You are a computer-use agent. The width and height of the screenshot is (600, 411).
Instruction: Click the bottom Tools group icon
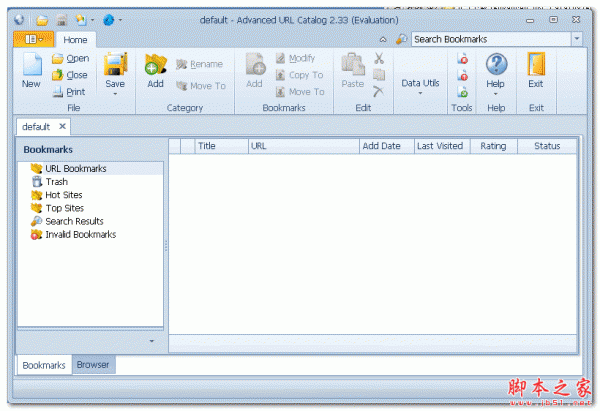point(462,92)
